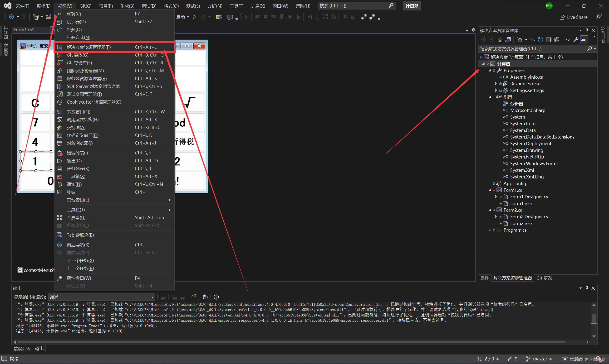Collapse All icon in Solution Explorer
The width and height of the screenshot is (609, 364).
click(549, 40)
